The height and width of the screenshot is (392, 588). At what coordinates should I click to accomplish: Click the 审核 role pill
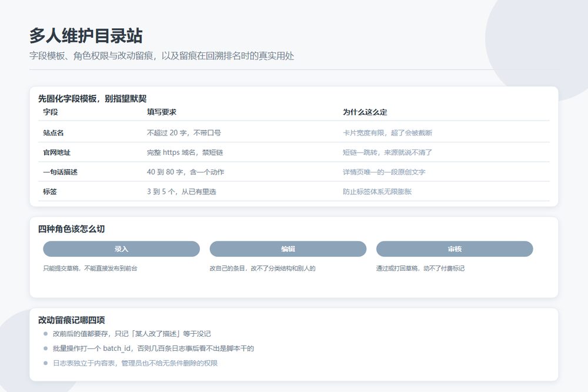click(455, 249)
